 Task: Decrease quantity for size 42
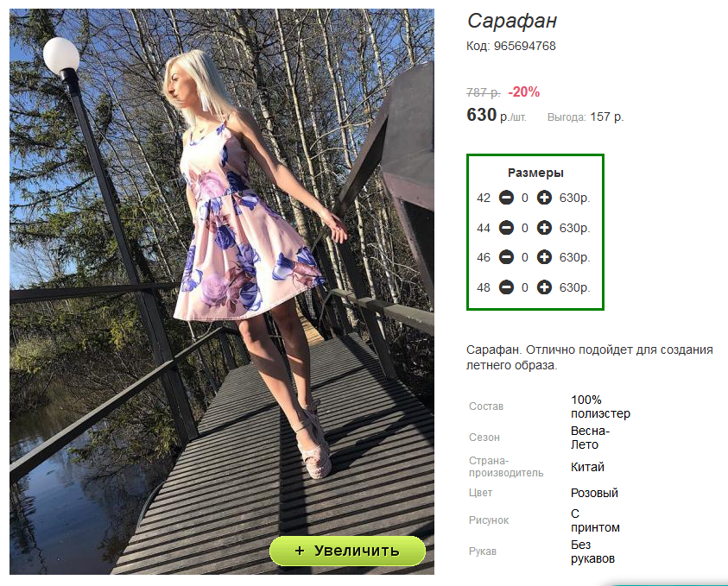tap(506, 198)
